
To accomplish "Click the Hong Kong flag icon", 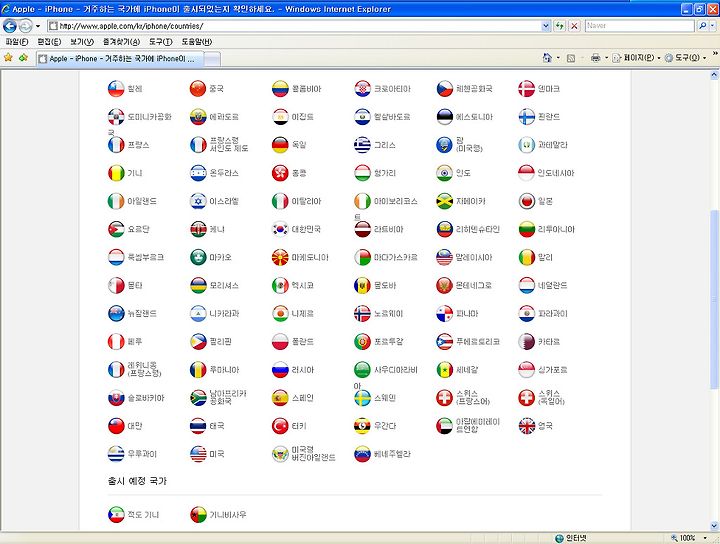I will point(280,173).
